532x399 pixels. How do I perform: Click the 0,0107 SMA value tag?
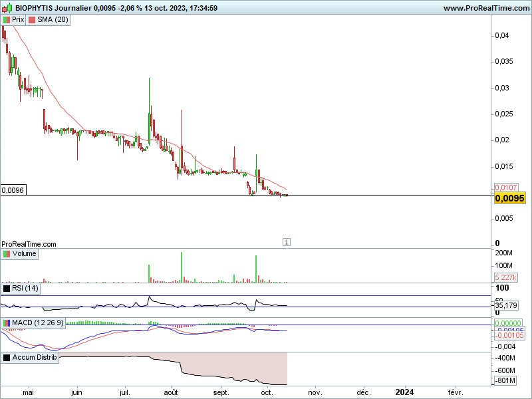(506, 188)
